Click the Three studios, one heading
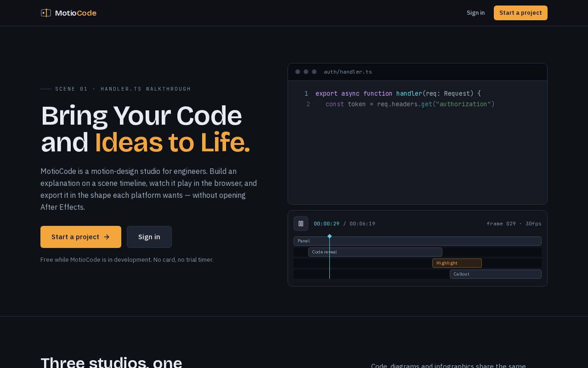The height and width of the screenshot is (368, 588). point(111,362)
